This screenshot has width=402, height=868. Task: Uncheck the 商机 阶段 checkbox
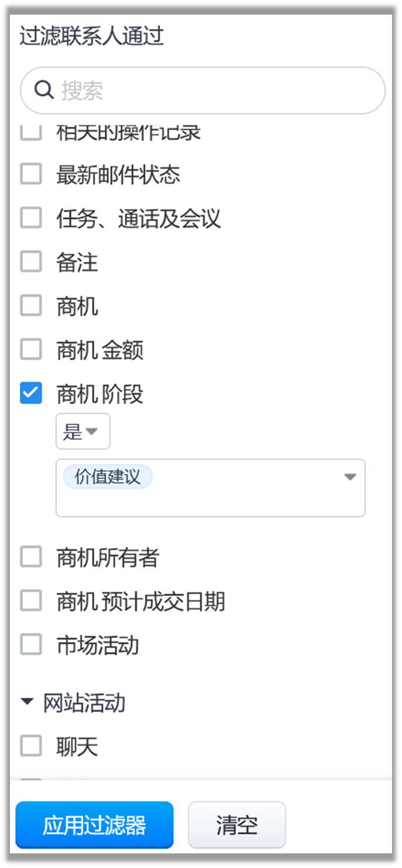(x=31, y=393)
